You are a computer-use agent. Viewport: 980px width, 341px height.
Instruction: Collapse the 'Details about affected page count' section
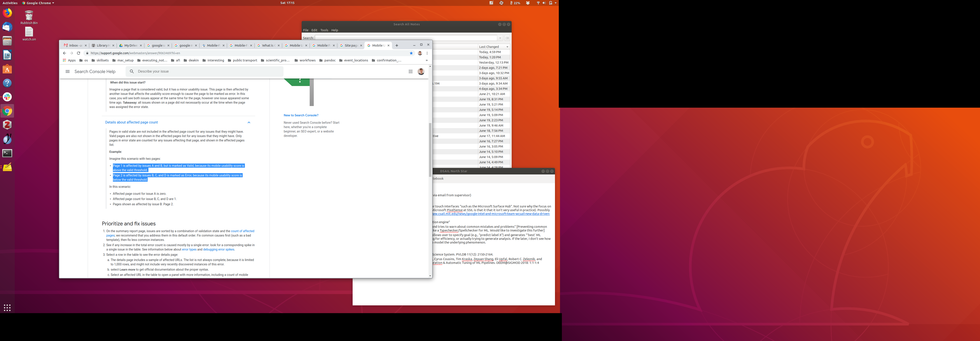[249, 122]
